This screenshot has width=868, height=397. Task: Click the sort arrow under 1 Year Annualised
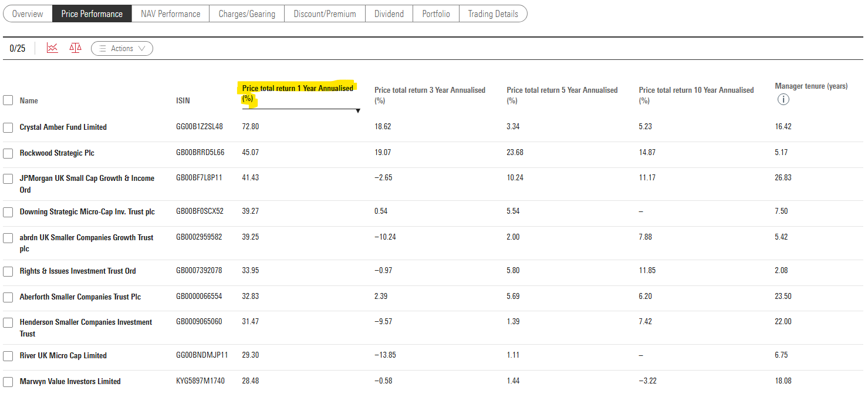357,110
